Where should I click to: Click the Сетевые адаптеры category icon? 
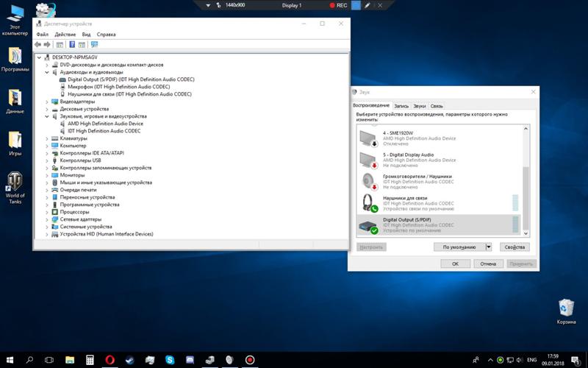pos(54,219)
